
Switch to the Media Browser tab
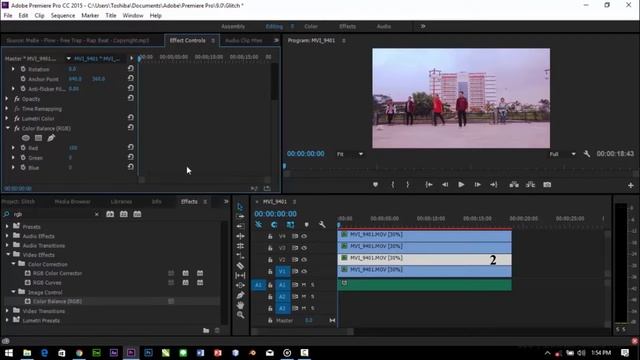[72, 202]
